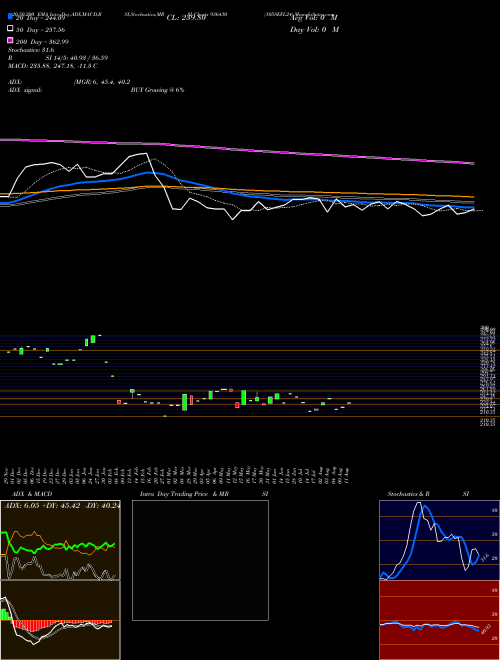Click the 'ADX: 6.05 +DY: 45.42 -DY: 40.24' header
Image resolution: width=500 pixels, height=660 pixels.
(61, 506)
